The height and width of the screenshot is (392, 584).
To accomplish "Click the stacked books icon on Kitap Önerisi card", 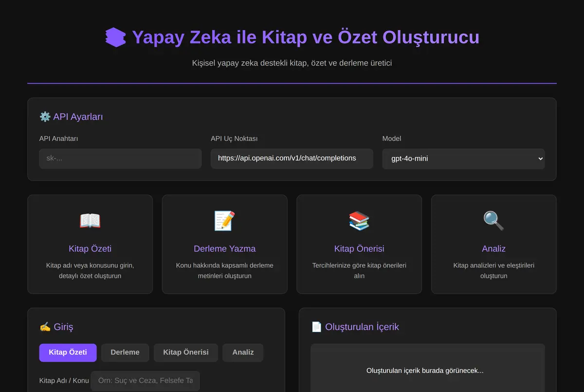I will click(359, 221).
